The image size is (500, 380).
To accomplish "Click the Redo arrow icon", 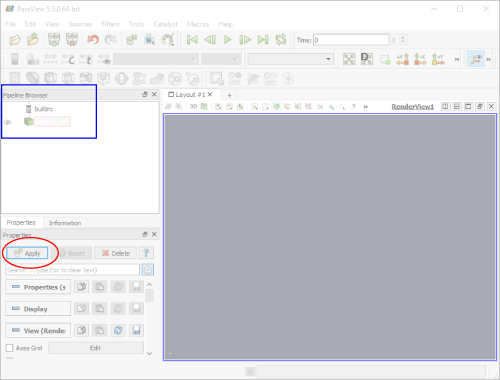I will click(111, 40).
